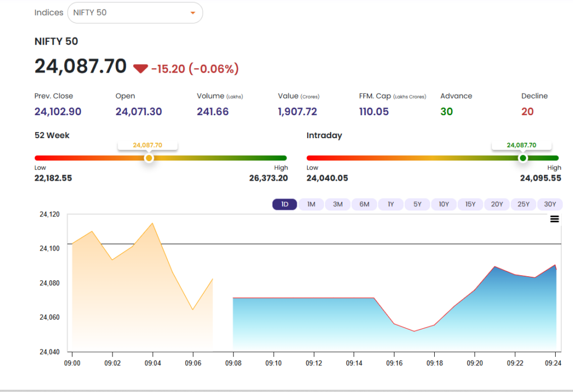Open the NIFTY 50 indices dropdown
Screen dimensions: 573x392
tap(135, 13)
